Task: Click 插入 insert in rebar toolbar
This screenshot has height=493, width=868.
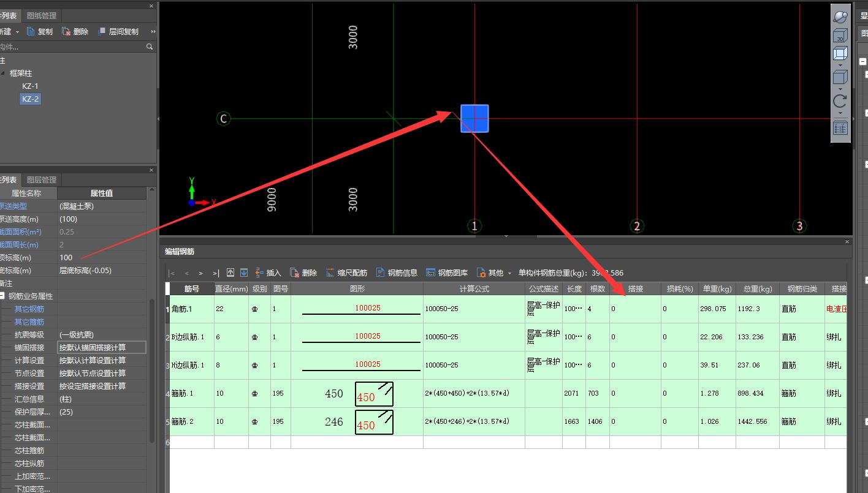Action: 268,273
